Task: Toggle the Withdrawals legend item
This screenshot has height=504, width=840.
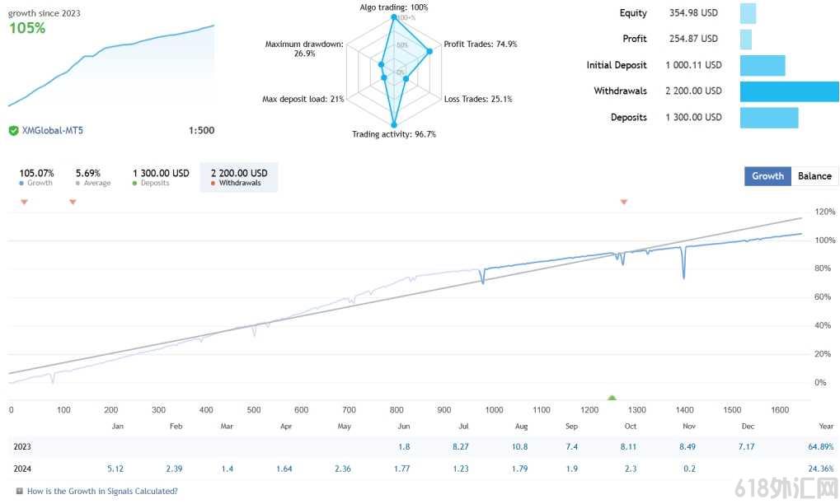Action: 239,177
